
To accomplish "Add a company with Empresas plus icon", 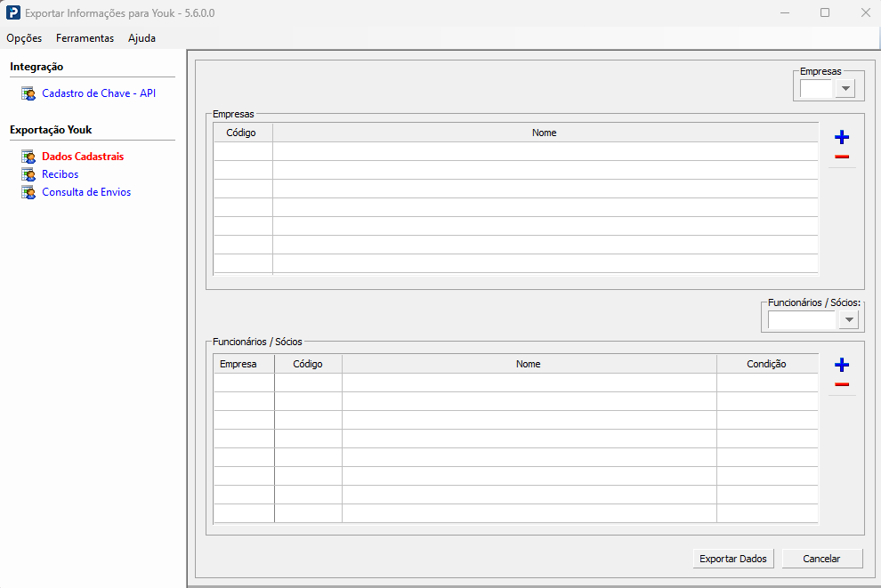I will pos(842,137).
